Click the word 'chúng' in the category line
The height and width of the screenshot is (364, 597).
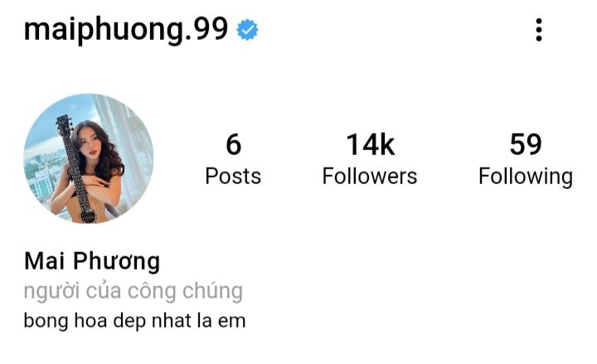212,292
